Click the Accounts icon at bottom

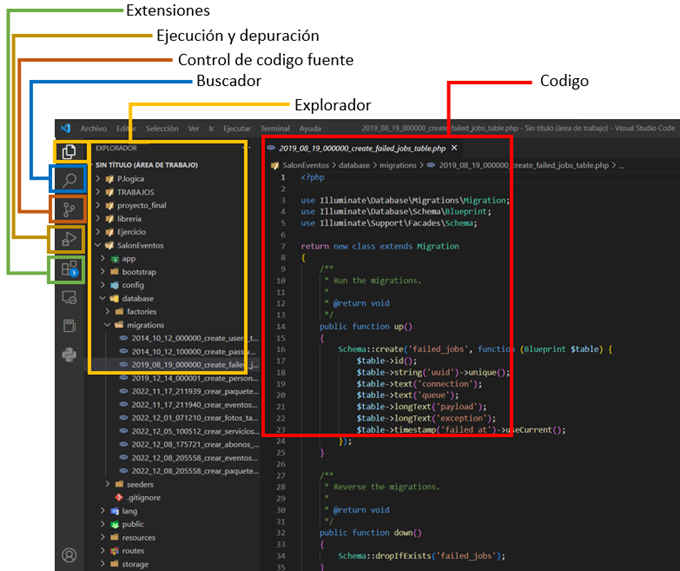click(x=69, y=554)
